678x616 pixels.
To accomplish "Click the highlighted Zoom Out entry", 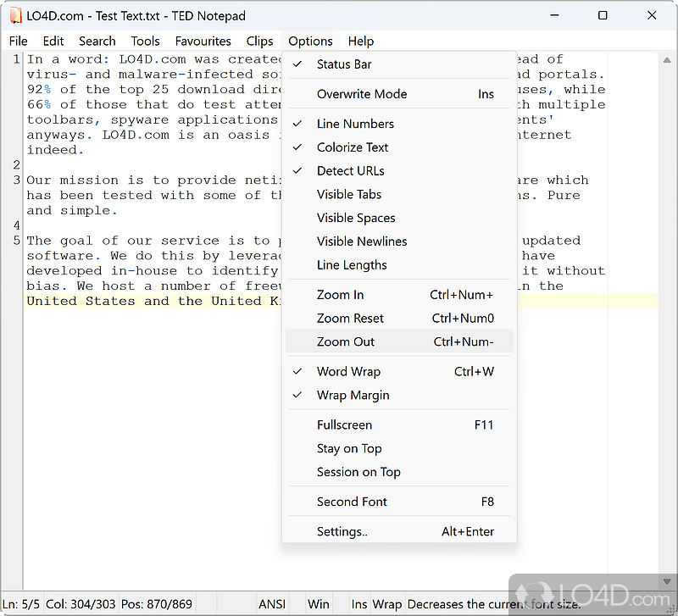I will point(399,342).
